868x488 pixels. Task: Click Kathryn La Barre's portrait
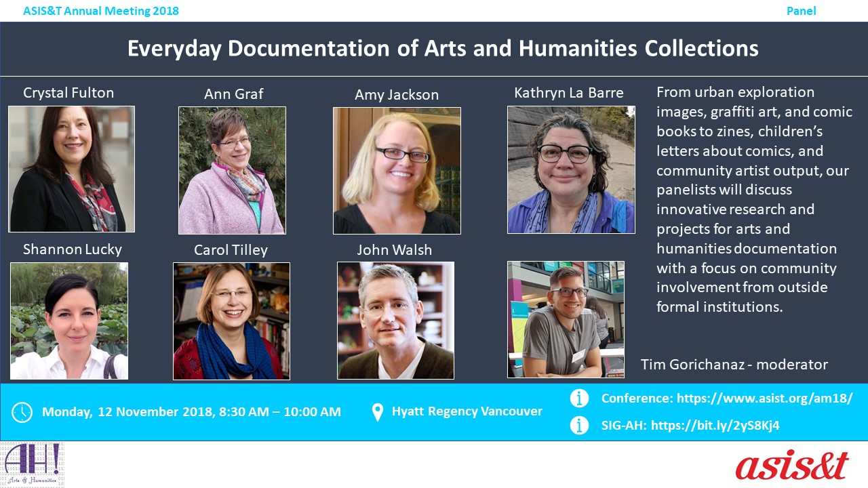(x=571, y=169)
